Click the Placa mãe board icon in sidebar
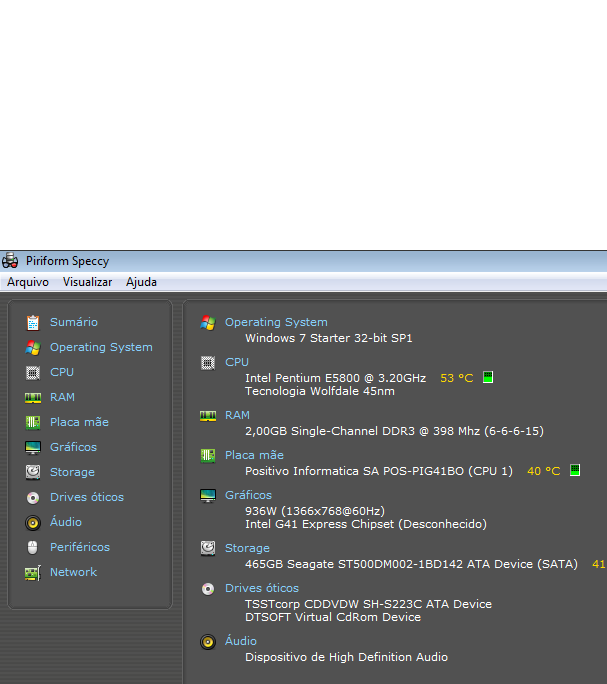 [33, 422]
